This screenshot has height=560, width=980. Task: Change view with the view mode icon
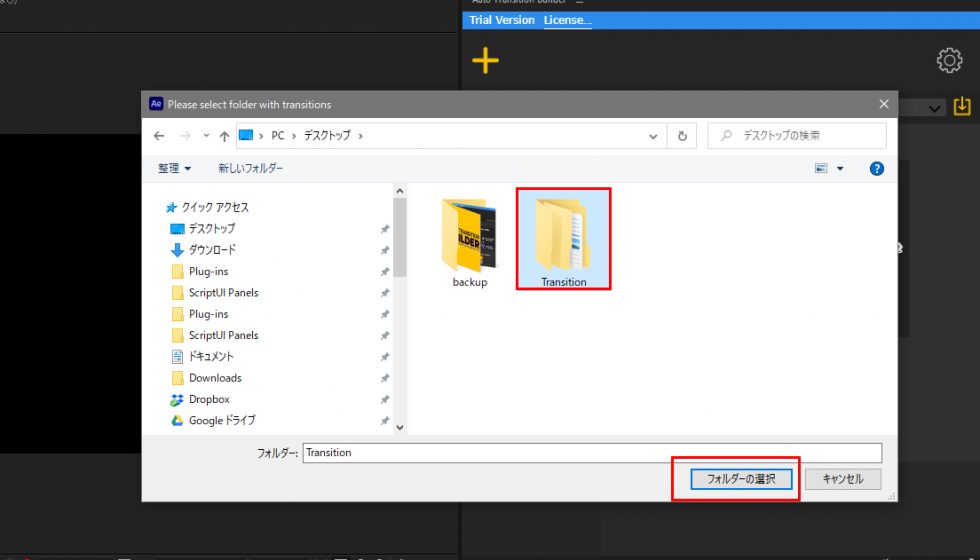[x=821, y=168]
